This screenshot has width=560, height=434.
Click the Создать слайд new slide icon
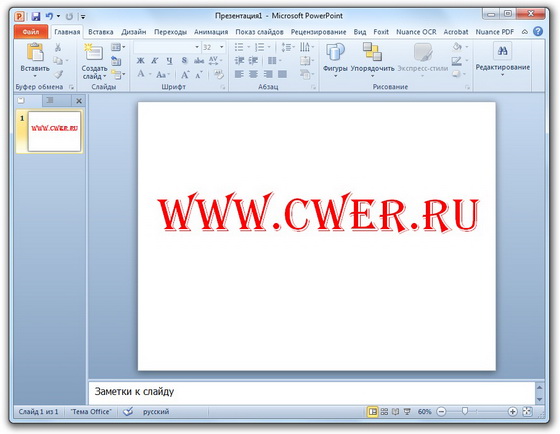[94, 52]
